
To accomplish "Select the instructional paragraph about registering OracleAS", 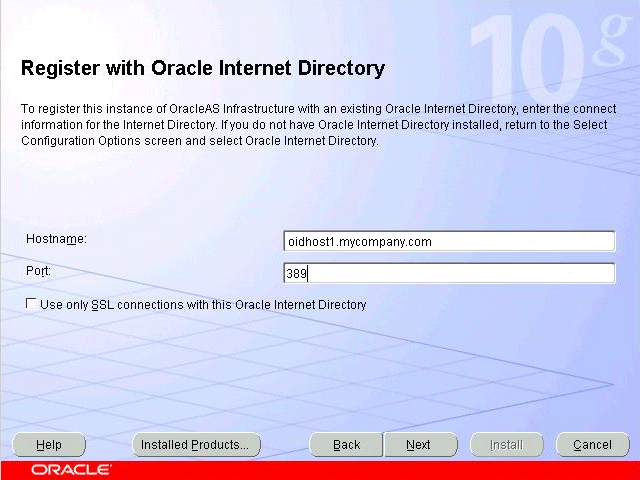I will [x=319, y=125].
